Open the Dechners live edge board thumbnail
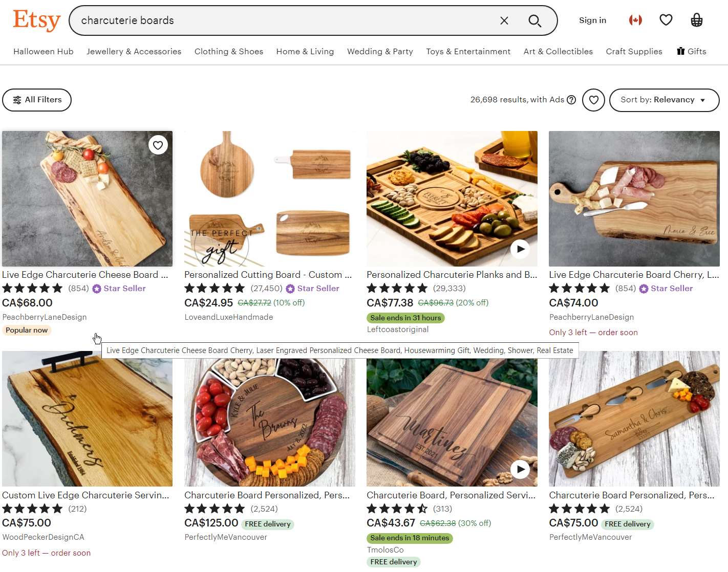Image resolution: width=728 pixels, height=572 pixels. coord(87,419)
